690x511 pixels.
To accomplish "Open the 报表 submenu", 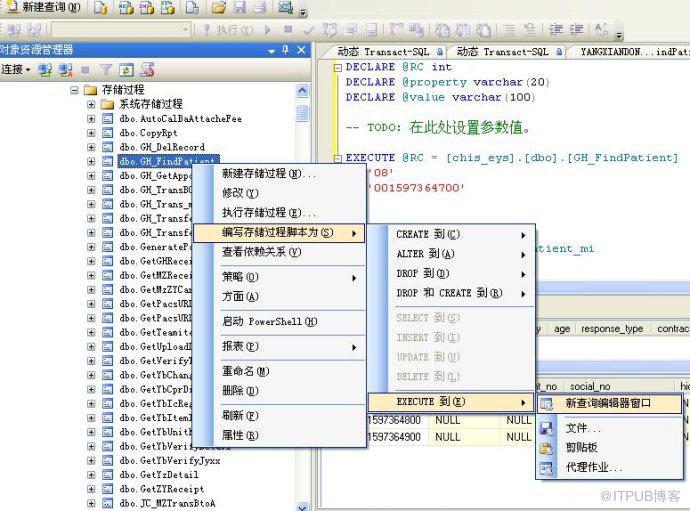I will 279,347.
